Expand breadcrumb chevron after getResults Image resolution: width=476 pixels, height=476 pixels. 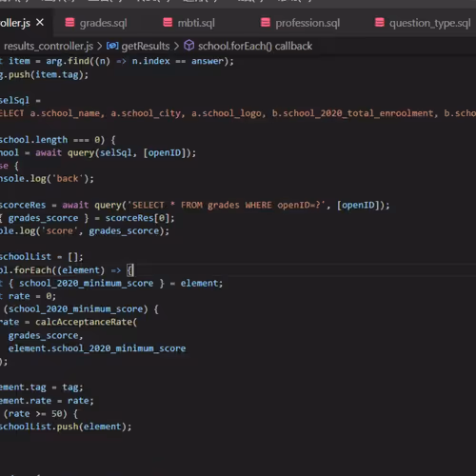tap(176, 47)
